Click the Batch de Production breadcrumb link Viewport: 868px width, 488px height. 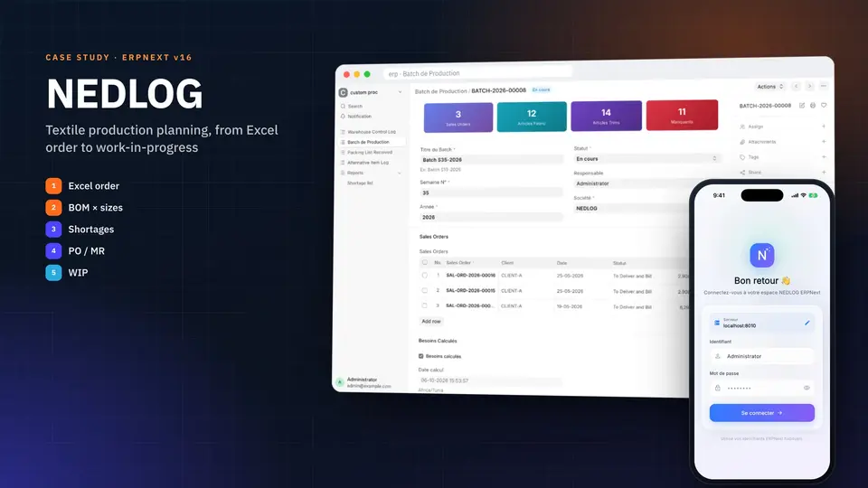(440, 91)
